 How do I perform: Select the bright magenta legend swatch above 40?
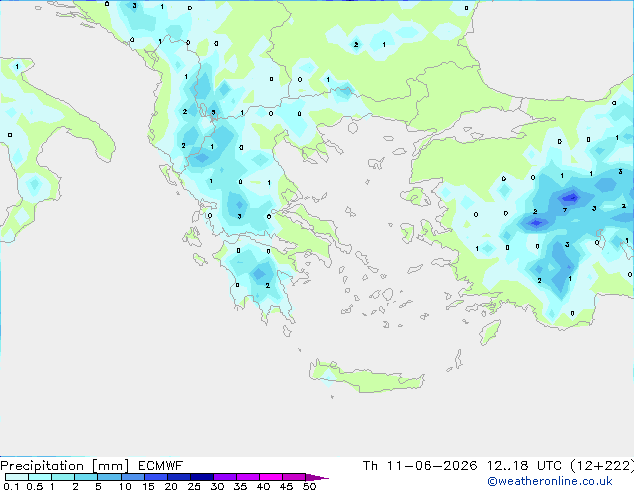(x=271, y=477)
